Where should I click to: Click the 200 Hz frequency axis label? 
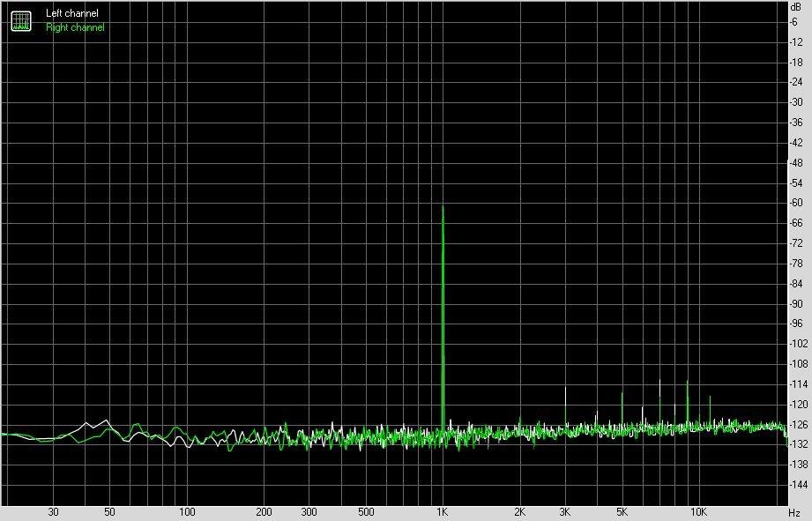pos(264,512)
